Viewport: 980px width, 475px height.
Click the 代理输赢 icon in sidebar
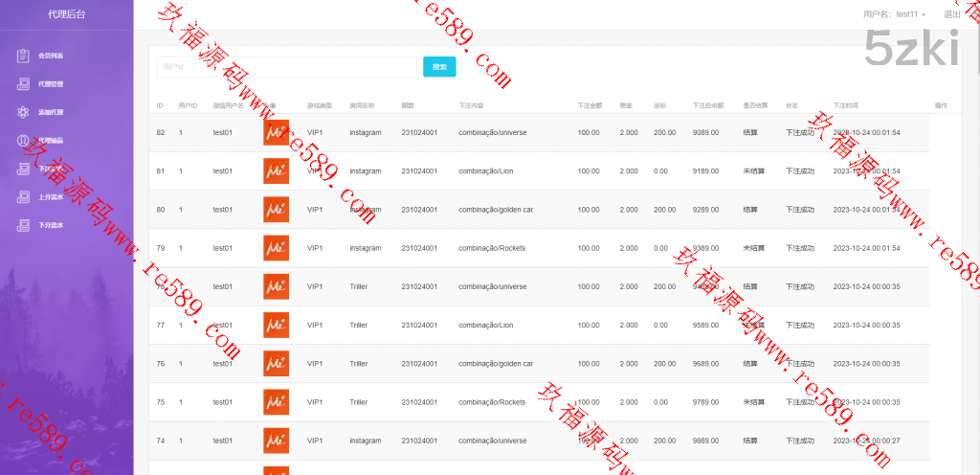[x=23, y=141]
